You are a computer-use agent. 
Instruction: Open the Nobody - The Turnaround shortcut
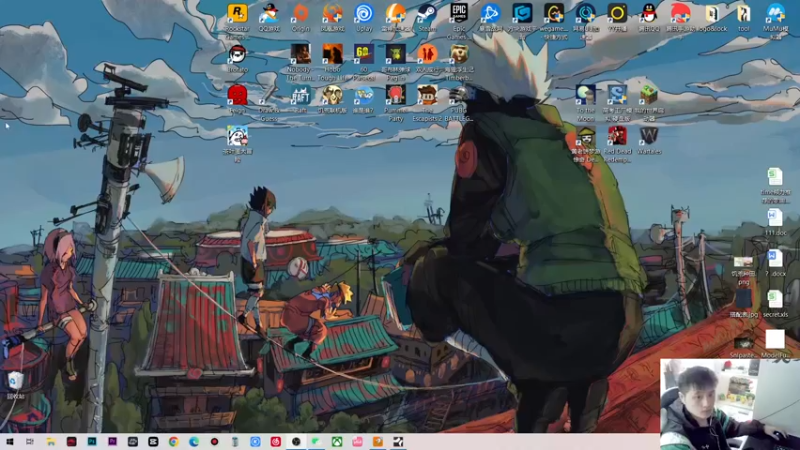pos(301,54)
